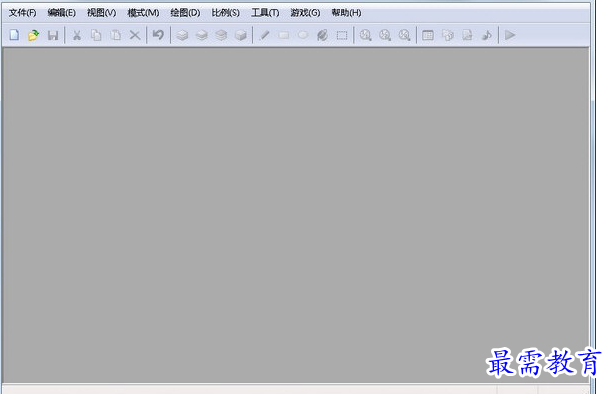Create a new project with the blank page icon
The height and width of the screenshot is (394, 610).
14,35
